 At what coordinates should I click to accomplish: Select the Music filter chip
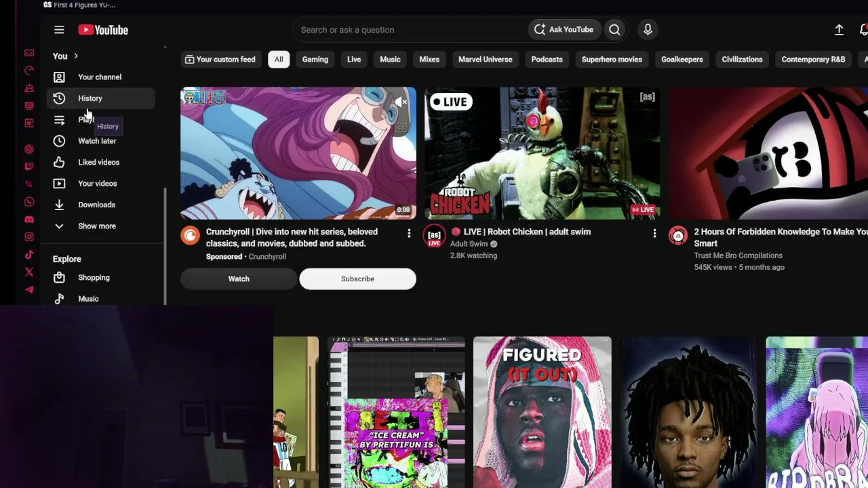point(390,60)
